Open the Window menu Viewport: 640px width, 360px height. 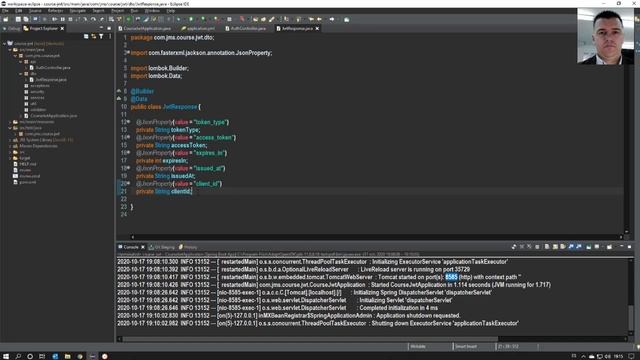(152, 11)
